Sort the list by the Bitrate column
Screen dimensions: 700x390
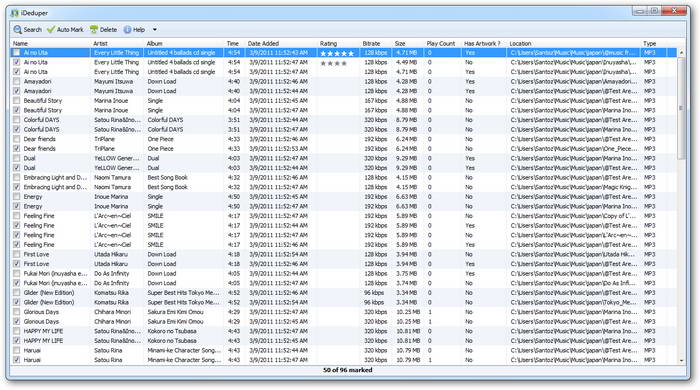coord(371,43)
